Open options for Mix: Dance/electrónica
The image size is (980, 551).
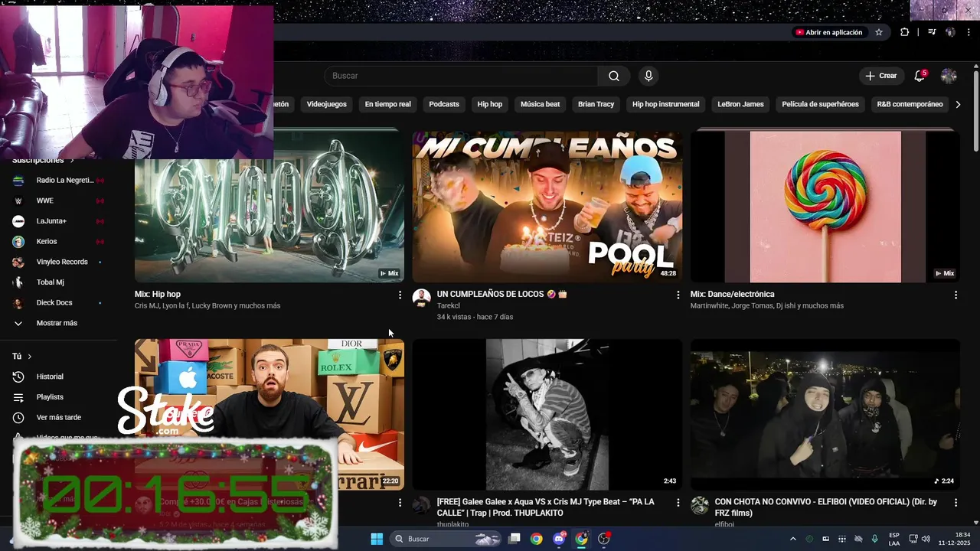(x=955, y=295)
